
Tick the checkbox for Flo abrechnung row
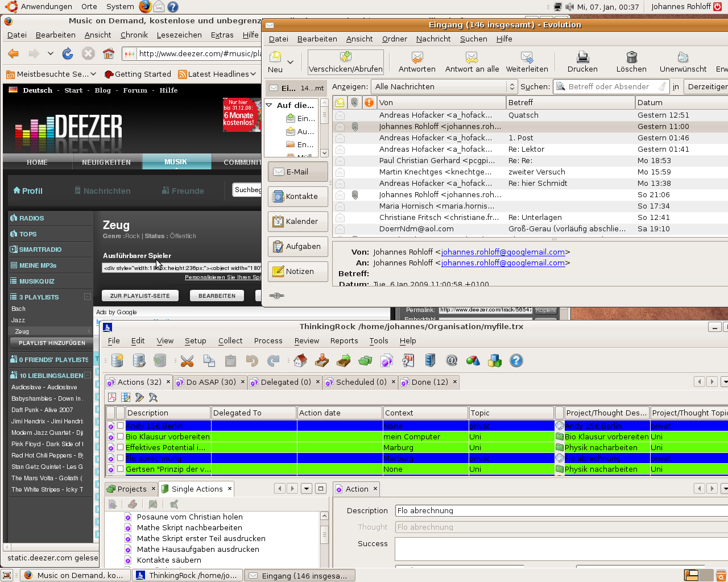120,458
